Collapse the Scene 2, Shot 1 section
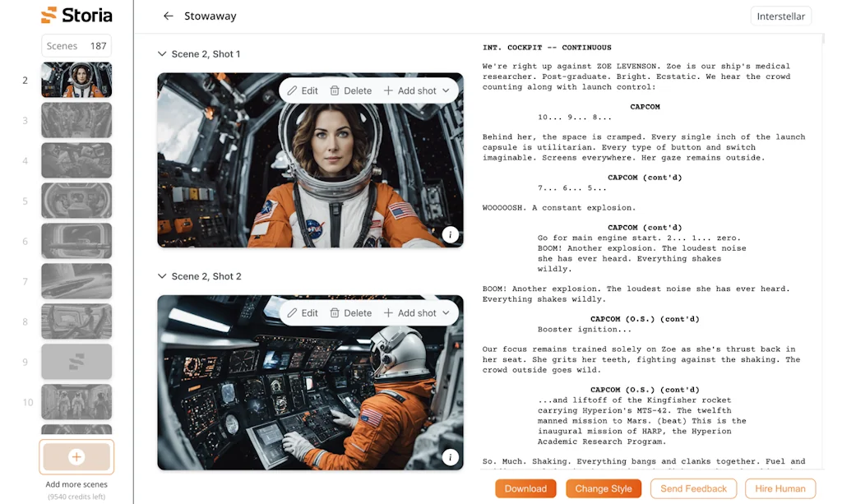Image resolution: width=842 pixels, height=504 pixels. point(161,53)
